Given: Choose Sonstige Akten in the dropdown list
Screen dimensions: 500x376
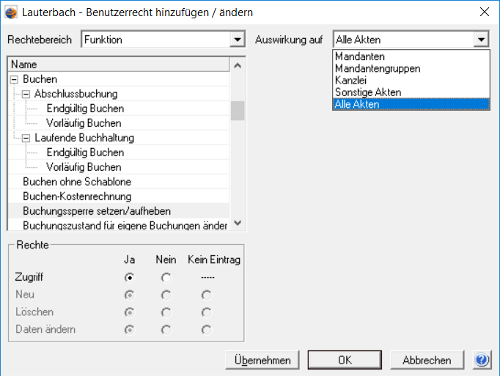Looking at the screenshot, I should [411, 92].
